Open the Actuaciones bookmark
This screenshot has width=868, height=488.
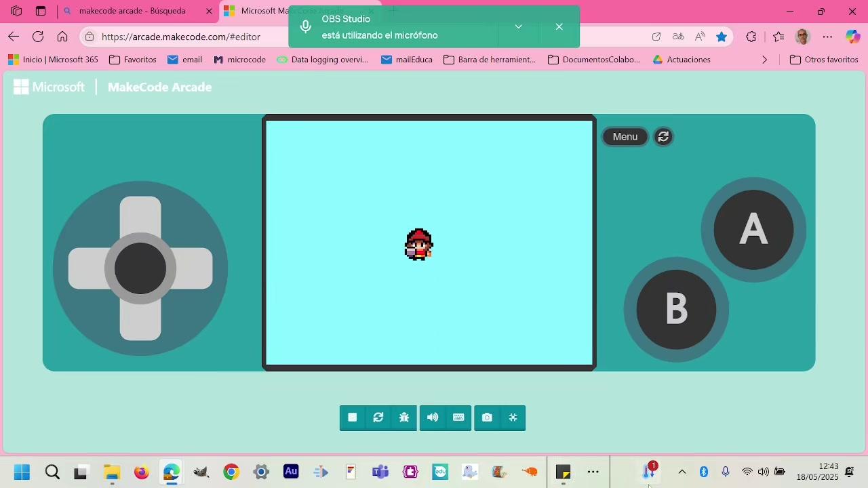click(682, 60)
